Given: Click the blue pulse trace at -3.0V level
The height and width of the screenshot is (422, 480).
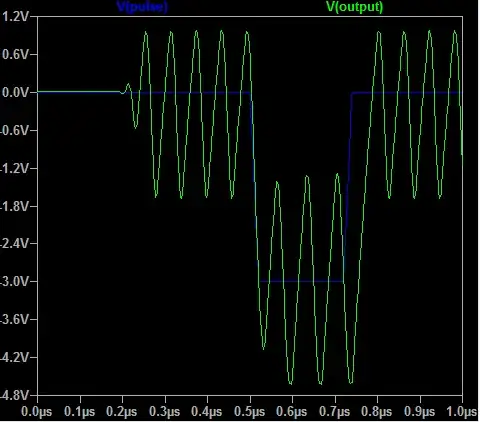Looking at the screenshot, I should (302, 281).
